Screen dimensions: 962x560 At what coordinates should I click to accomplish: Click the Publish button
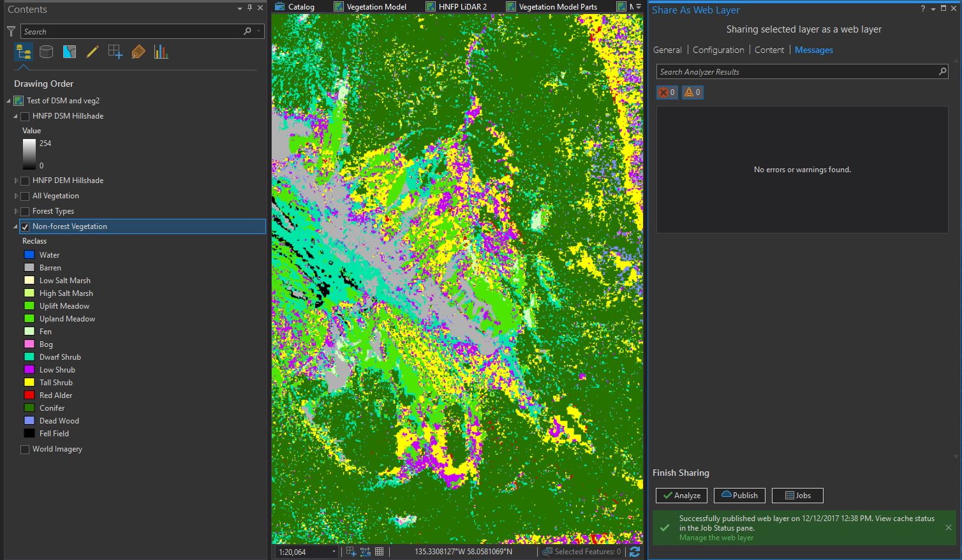(739, 496)
